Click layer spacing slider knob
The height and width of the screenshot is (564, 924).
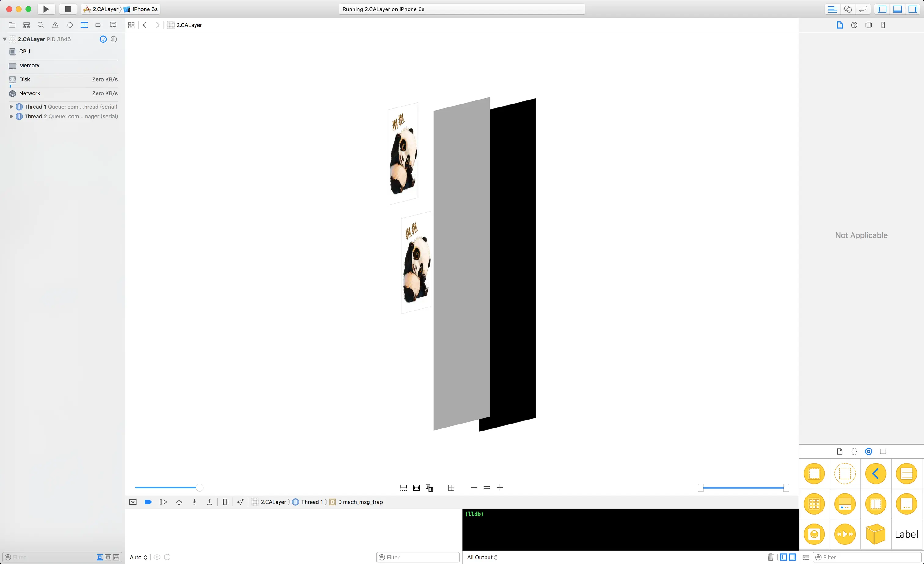coord(200,488)
